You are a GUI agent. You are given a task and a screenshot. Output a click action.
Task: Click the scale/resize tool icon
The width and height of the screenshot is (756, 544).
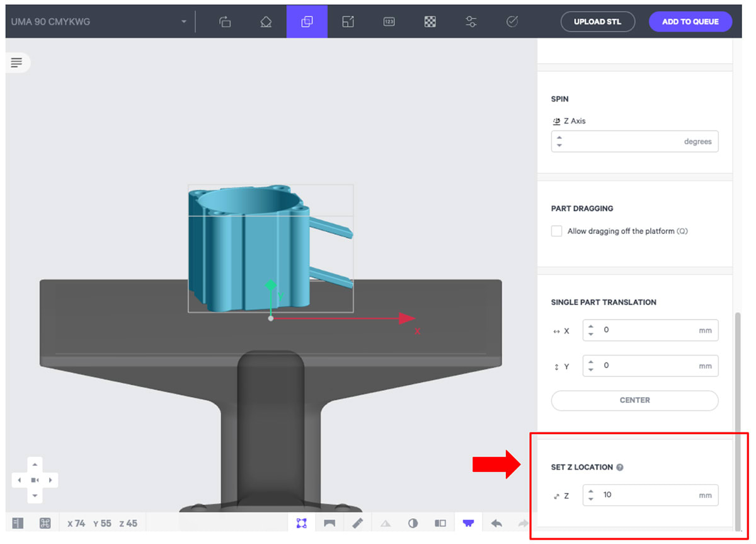pyautogui.click(x=348, y=21)
